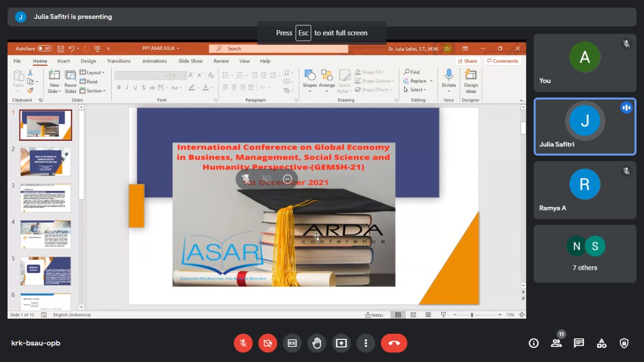644x362 pixels.
Task: Toggle Bold formatting
Action: [119, 88]
